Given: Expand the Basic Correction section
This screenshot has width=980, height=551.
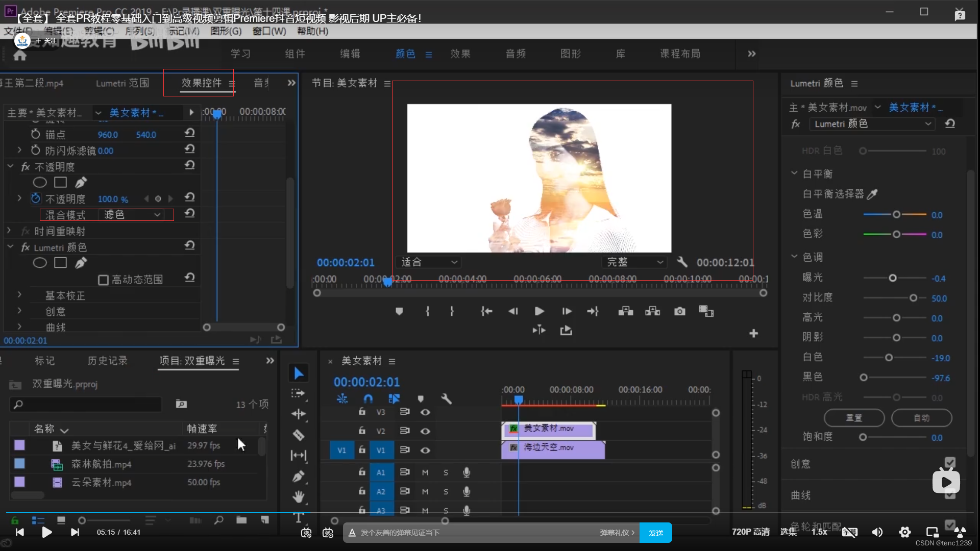Looking at the screenshot, I should (19, 295).
